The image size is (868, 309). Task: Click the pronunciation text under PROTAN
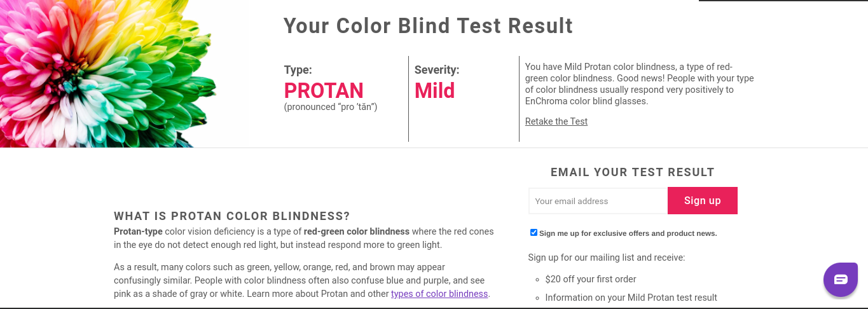[x=331, y=107]
